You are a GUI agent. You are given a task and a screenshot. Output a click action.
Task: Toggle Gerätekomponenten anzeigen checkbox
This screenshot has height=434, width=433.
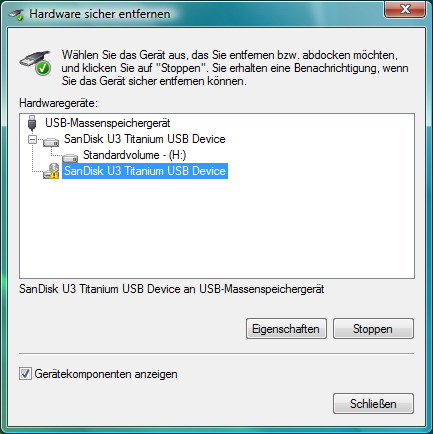pos(25,374)
